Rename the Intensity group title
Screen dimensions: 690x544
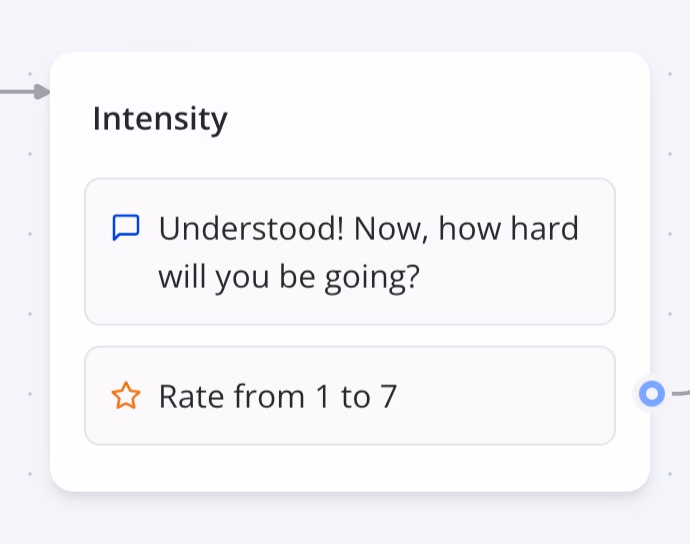tap(160, 119)
